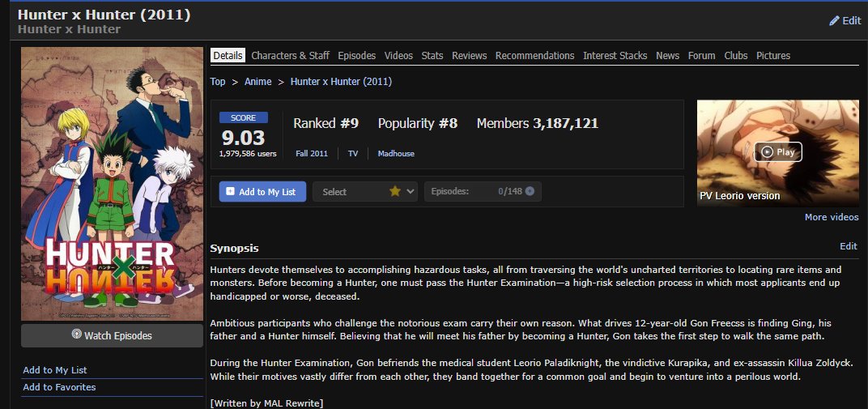Screen dimensions: 868x409
Task: Click the Edit link beside Synopsis
Action: point(848,246)
